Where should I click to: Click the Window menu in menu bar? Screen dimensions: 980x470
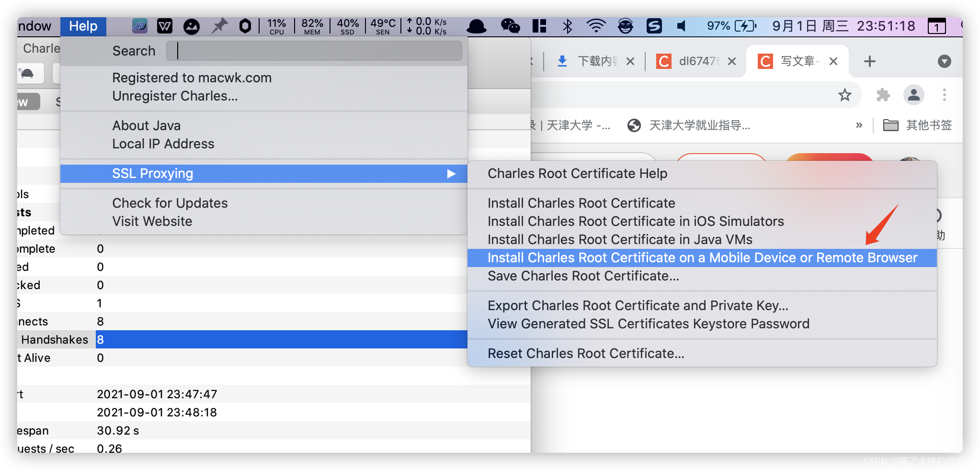tap(34, 26)
